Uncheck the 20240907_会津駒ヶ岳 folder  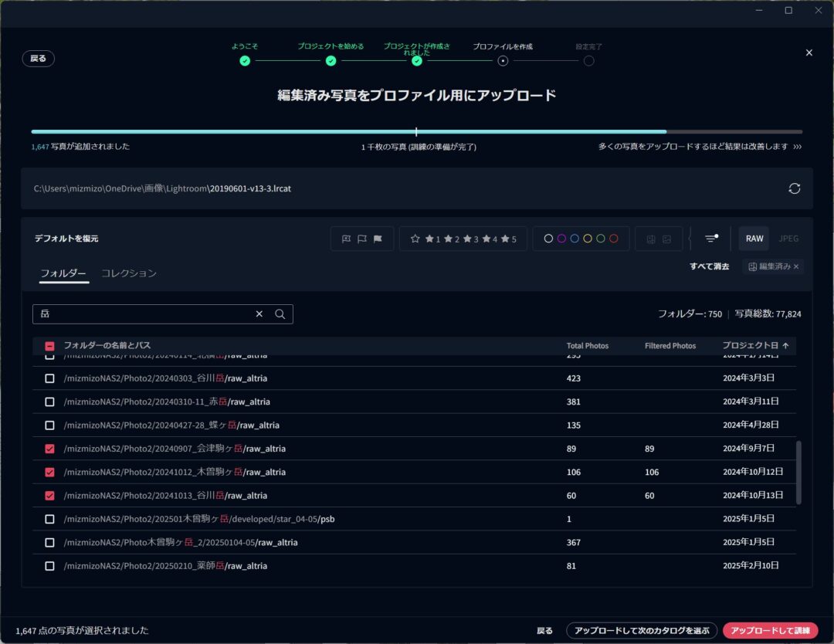coord(50,449)
